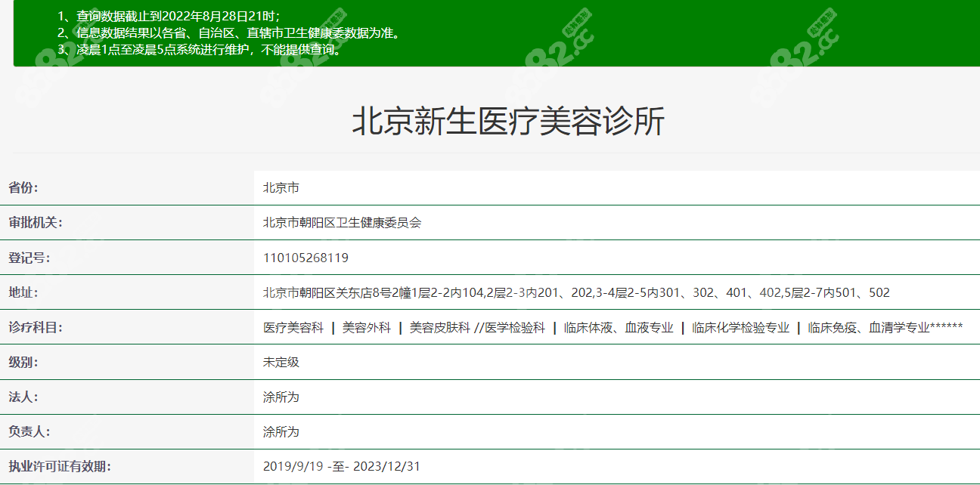Click 临床化学检验专业 entry
The width and height of the screenshot is (980, 485).
coord(741,327)
